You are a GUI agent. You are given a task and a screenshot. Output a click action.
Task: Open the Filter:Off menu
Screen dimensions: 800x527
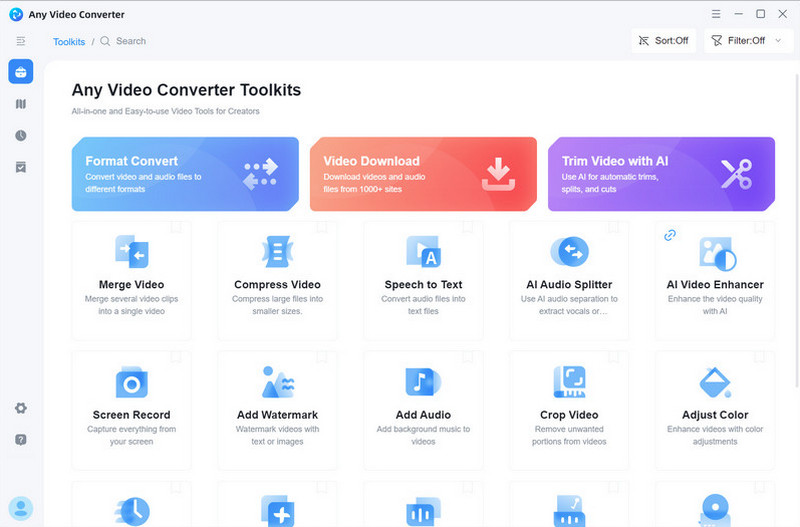pyautogui.click(x=748, y=40)
